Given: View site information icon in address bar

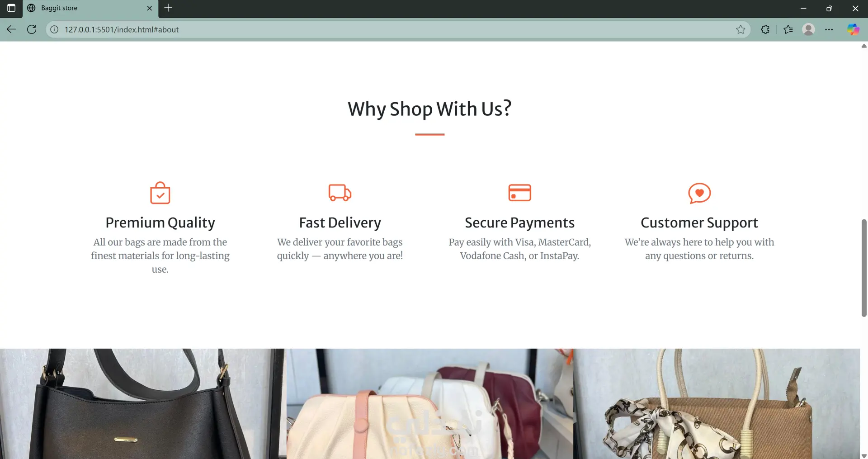Looking at the screenshot, I should click(54, 29).
